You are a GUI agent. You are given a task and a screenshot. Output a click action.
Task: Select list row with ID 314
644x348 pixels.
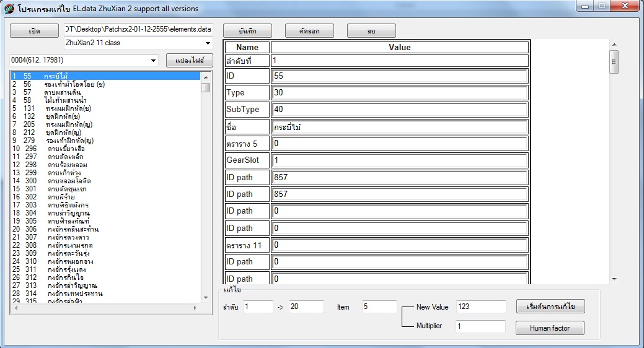pyautogui.click(x=105, y=294)
